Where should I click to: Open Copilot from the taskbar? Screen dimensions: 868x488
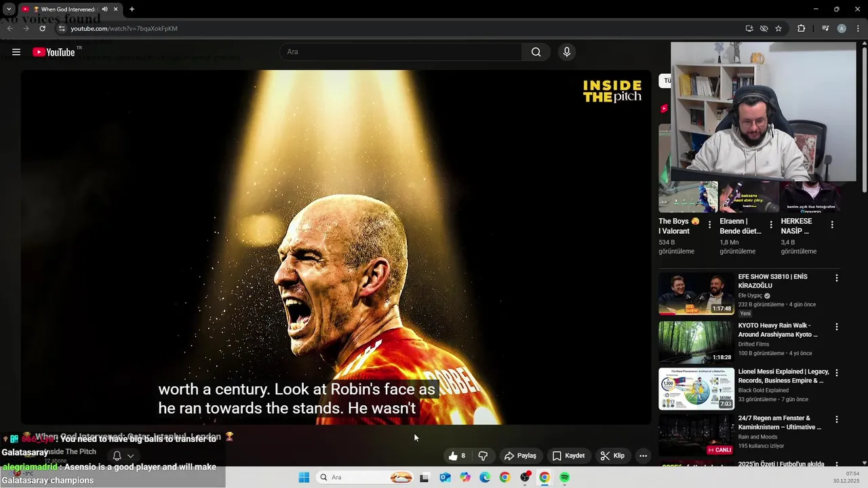465,477
